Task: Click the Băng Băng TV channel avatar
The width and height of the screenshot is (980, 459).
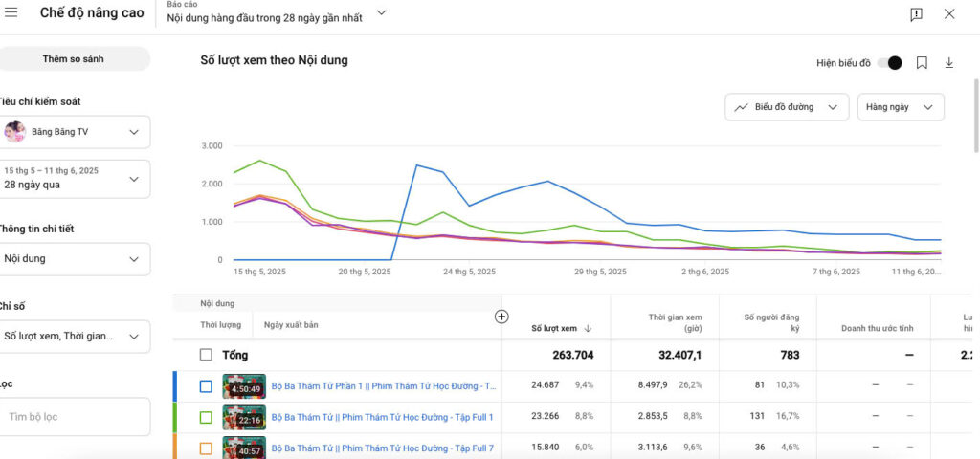Action: 15,132
